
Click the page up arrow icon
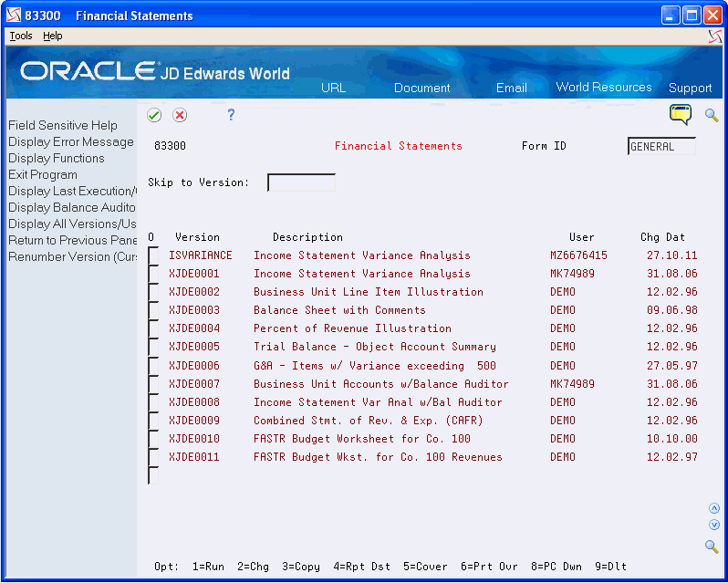(714, 508)
